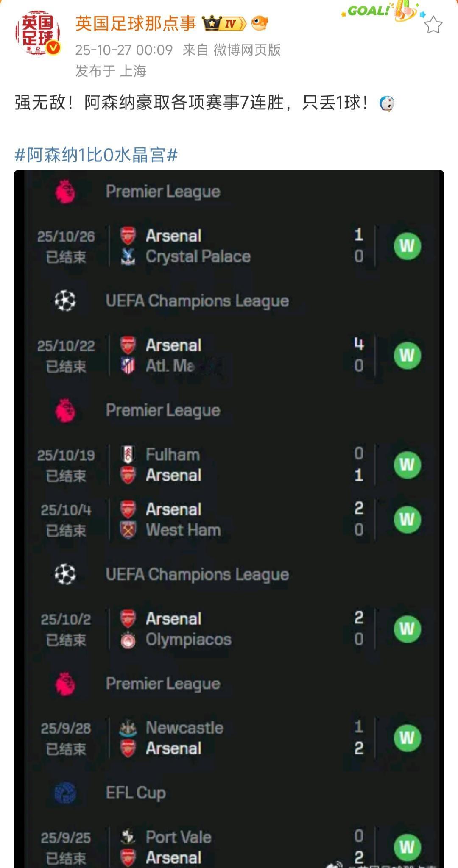Tap the GOAL! sticker icon
Screen dimensions: 458x868
[383, 11]
